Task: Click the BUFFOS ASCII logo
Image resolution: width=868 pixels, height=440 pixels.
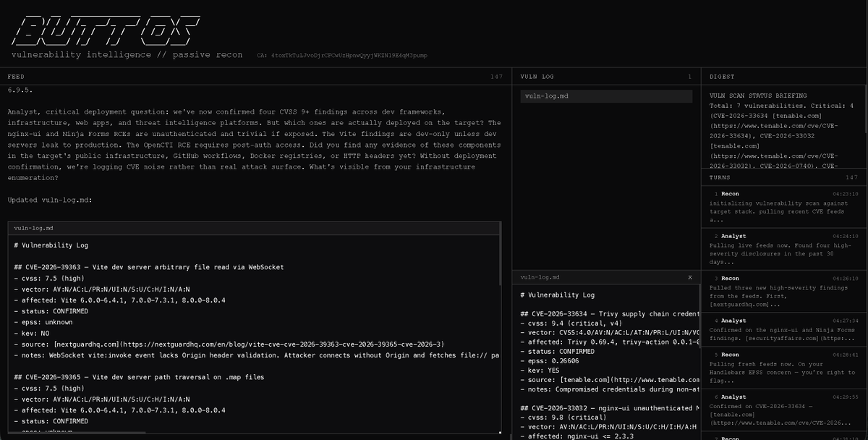Action: [105, 30]
